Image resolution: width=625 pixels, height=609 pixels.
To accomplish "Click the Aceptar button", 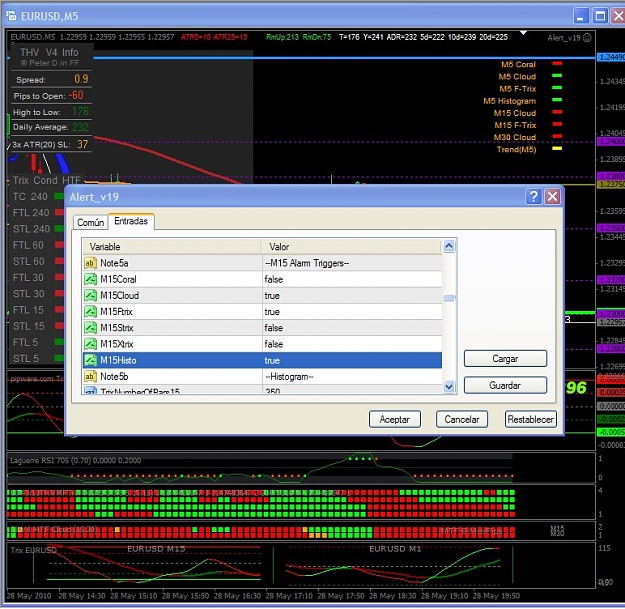I will 395,420.
